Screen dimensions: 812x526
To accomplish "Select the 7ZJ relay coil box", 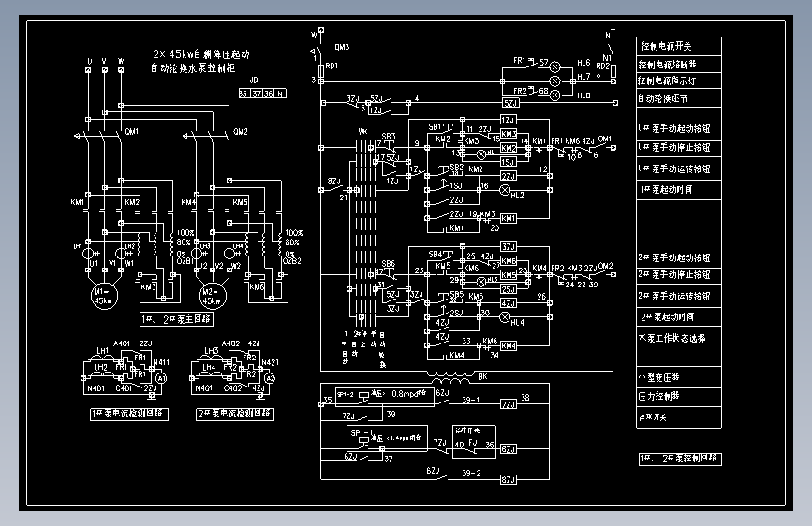I will (509, 403).
